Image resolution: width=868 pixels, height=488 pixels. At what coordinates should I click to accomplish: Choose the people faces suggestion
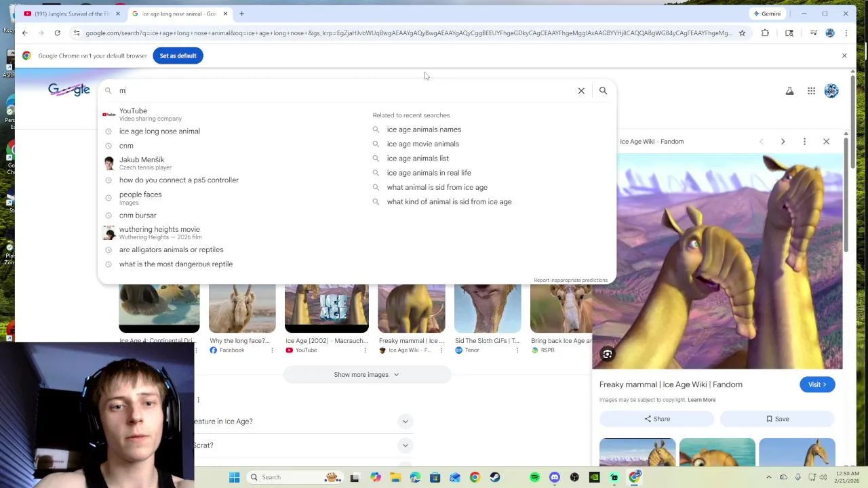tap(231, 197)
